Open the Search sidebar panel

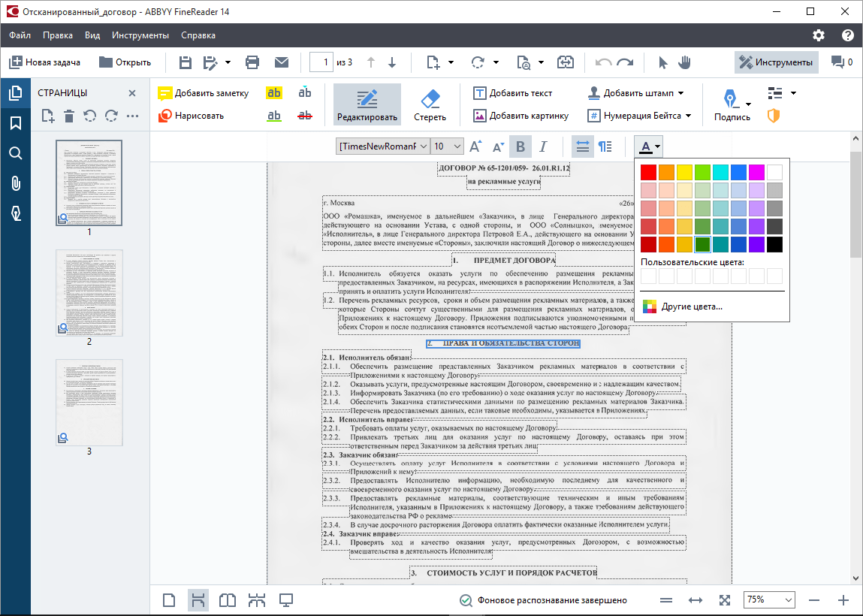tap(16, 153)
